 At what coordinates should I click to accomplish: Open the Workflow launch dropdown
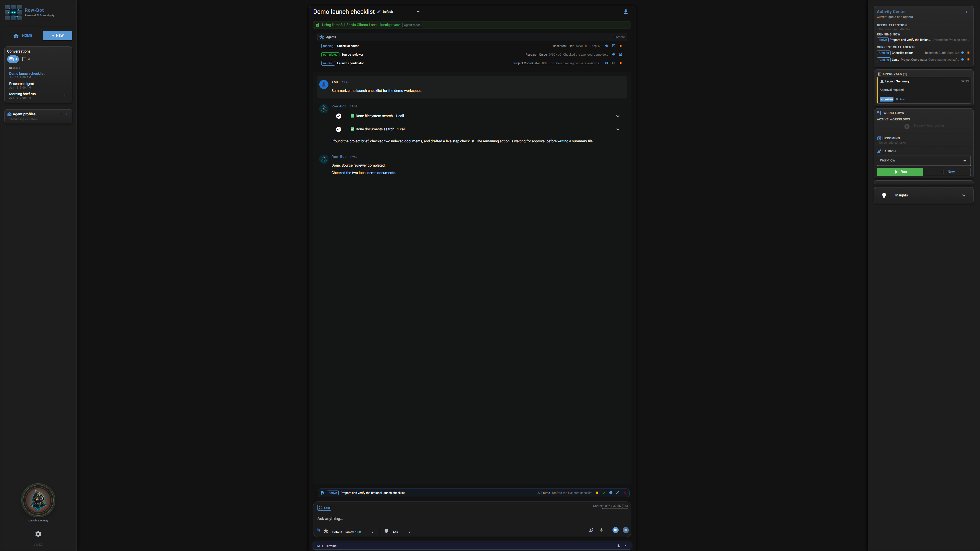point(923,160)
